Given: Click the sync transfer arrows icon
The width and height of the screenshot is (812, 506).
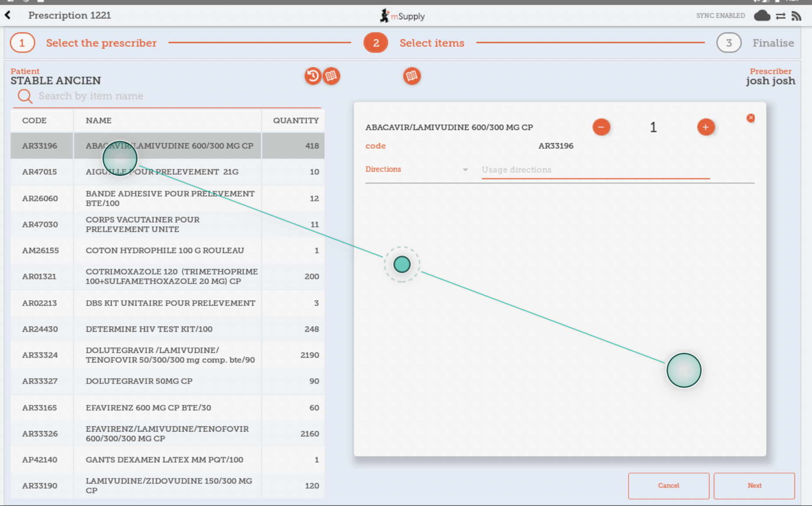Looking at the screenshot, I should click(780, 15).
